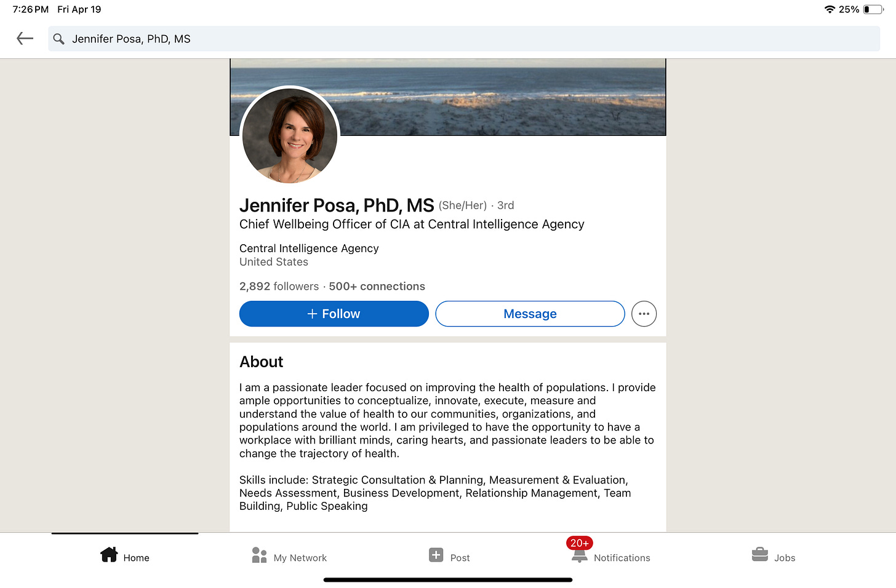Select Central Intelligence Agency company text

(309, 248)
